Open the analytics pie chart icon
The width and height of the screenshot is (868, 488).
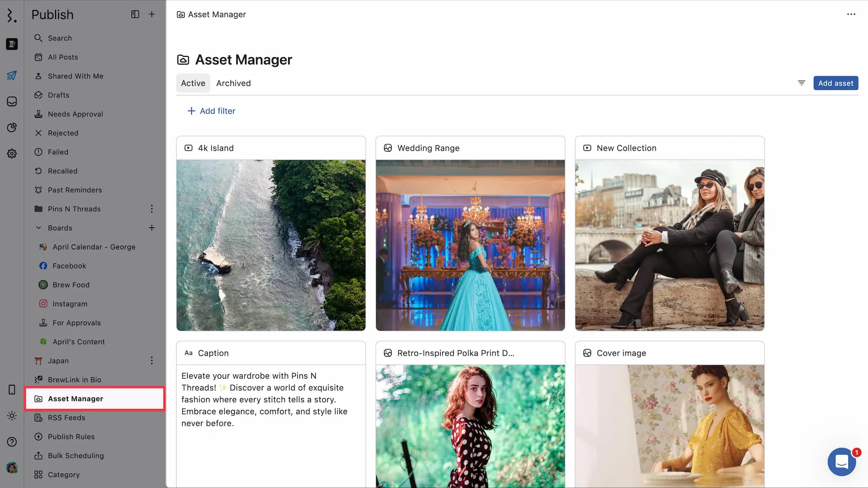click(x=12, y=128)
